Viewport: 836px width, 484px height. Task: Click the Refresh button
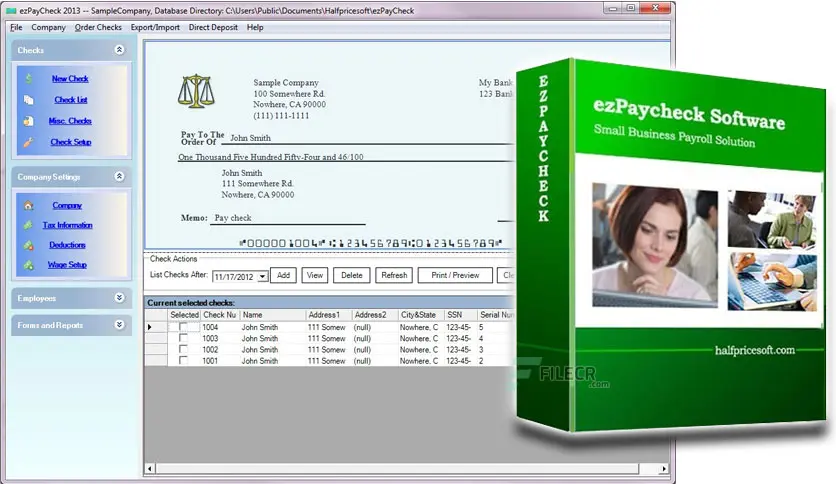pos(394,275)
